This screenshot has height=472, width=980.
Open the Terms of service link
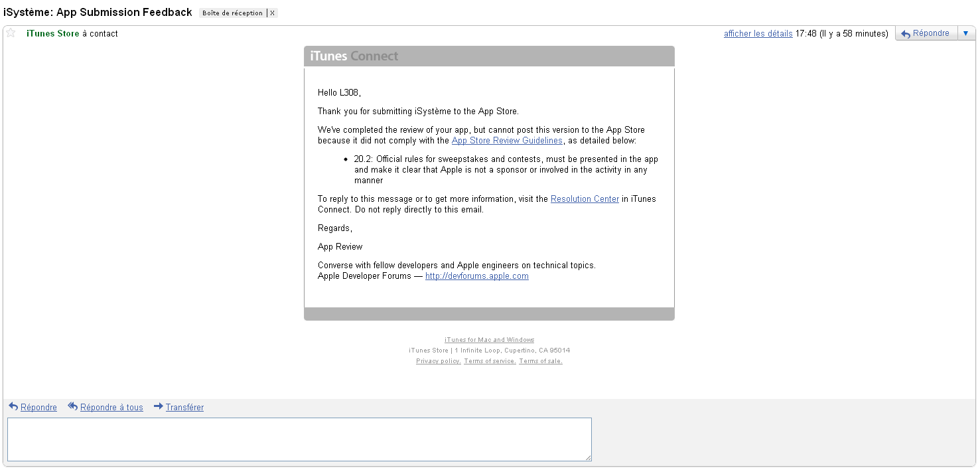coord(490,361)
